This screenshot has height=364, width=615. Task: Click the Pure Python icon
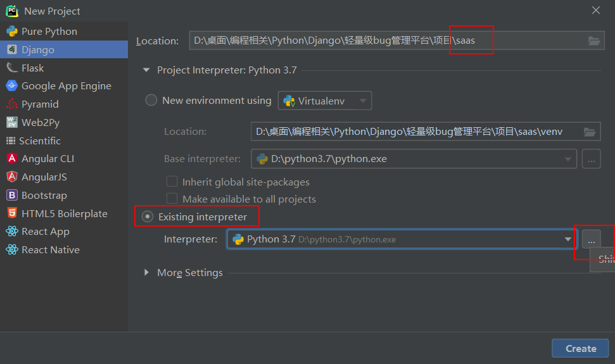[x=12, y=32]
